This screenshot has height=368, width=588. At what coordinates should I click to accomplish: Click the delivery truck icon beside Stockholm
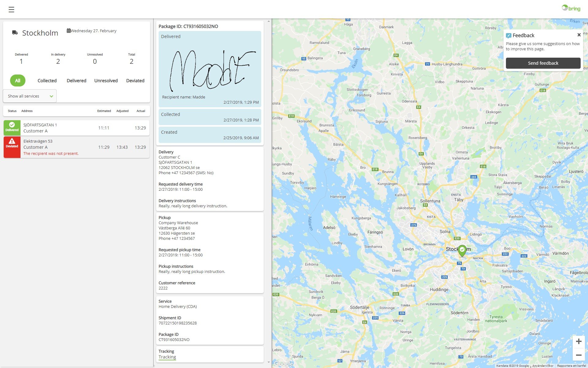pos(15,33)
